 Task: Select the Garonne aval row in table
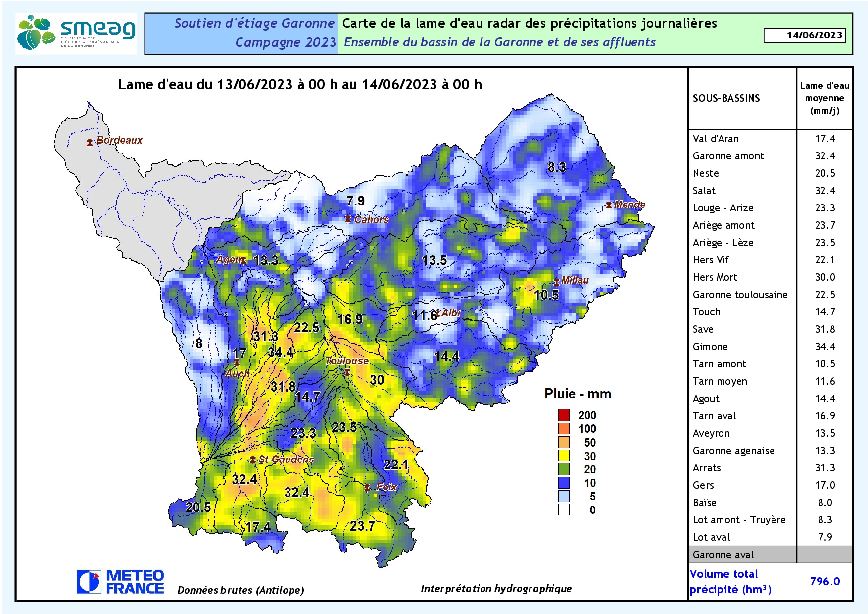click(723, 555)
